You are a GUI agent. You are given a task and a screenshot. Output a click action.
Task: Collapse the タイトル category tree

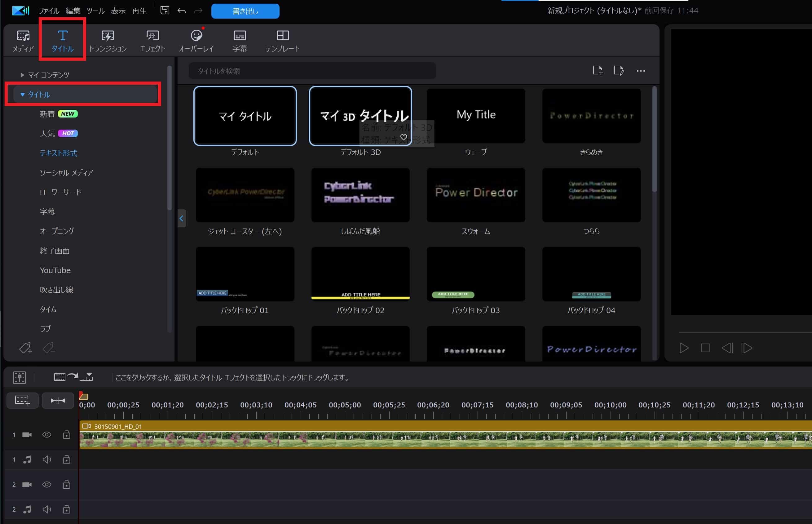[22, 95]
